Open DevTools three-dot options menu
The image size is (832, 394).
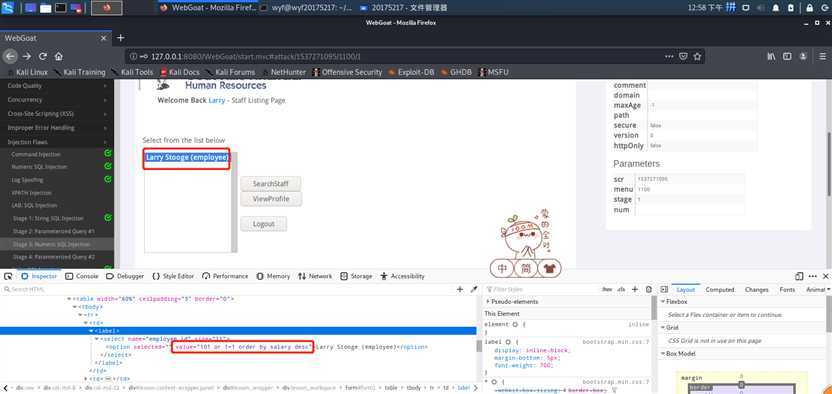tap(812, 276)
